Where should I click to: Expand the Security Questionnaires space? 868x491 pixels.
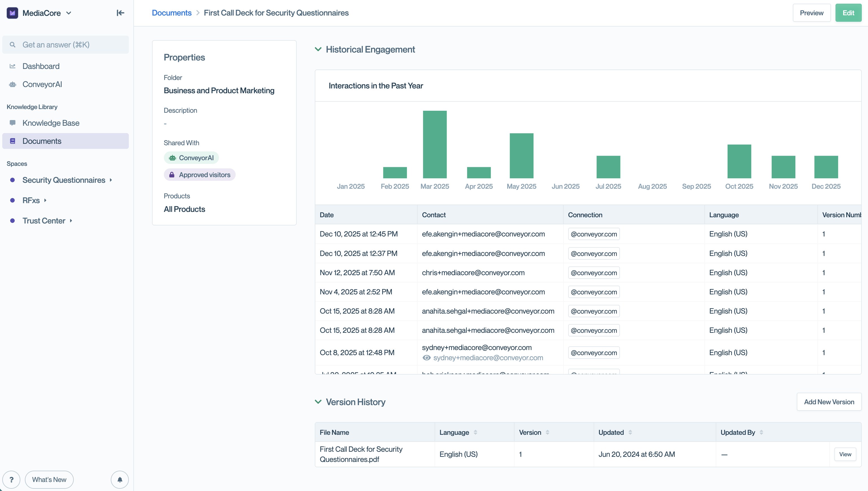point(110,180)
